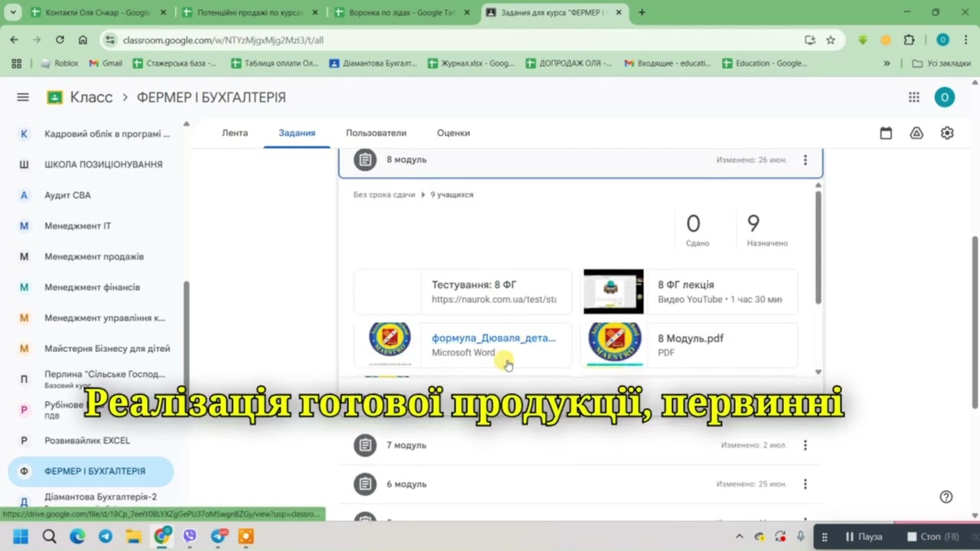Open the class Drive folder icon
The image size is (980, 551).
(916, 133)
